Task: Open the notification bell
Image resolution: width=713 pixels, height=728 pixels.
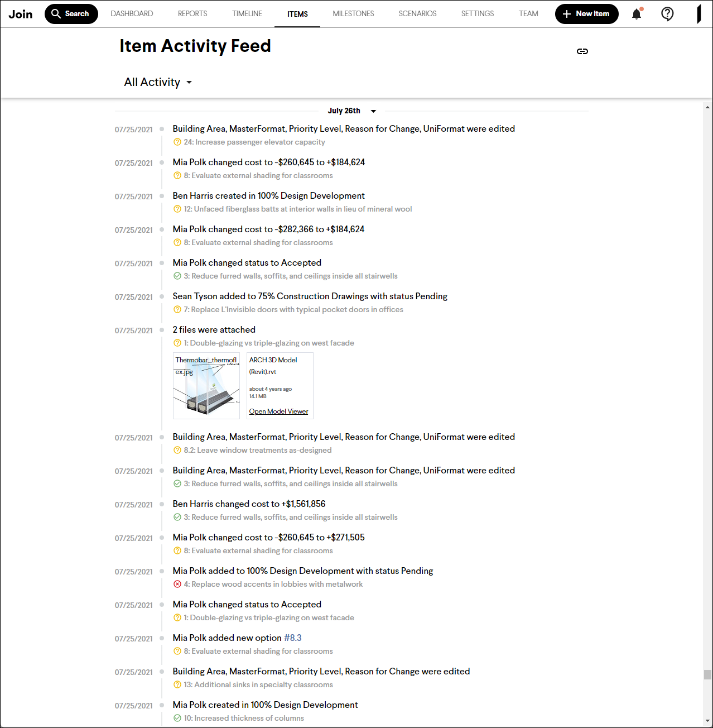Action: [636, 13]
